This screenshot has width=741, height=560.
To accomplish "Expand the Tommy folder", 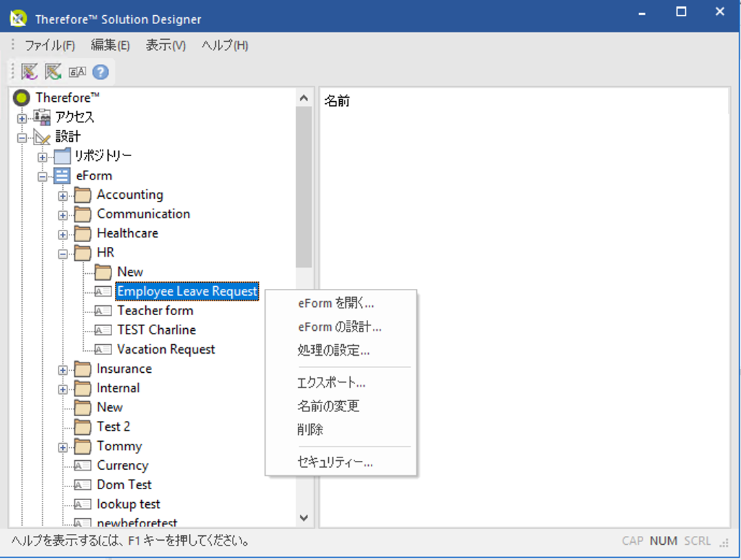I will [63, 448].
